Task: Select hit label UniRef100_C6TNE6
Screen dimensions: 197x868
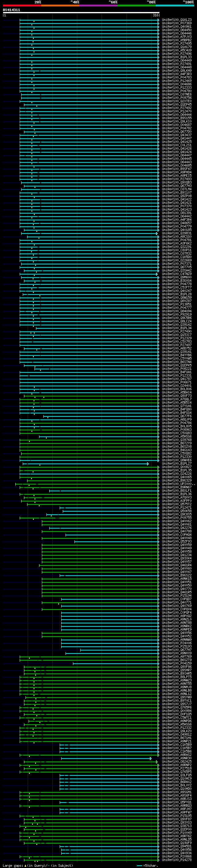Action: 177,94
